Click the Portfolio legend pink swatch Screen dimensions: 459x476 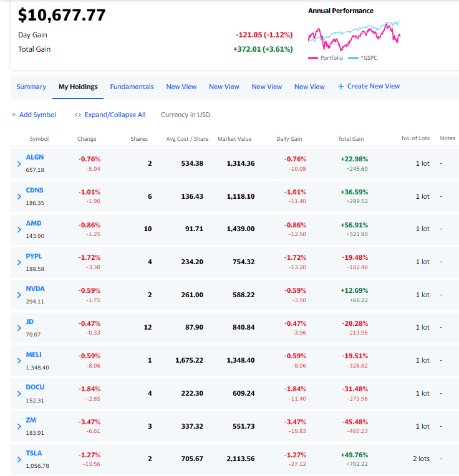pos(313,58)
